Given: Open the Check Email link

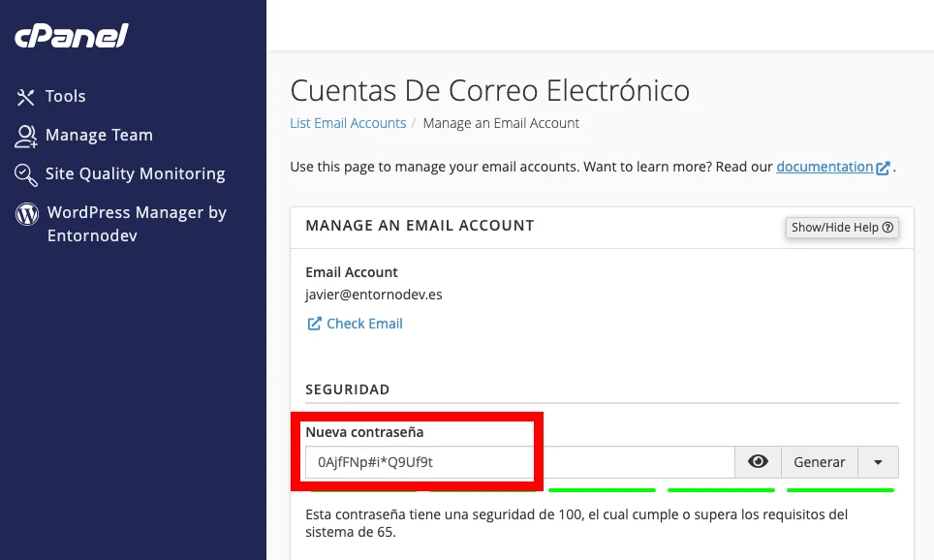Looking at the screenshot, I should tap(364, 324).
